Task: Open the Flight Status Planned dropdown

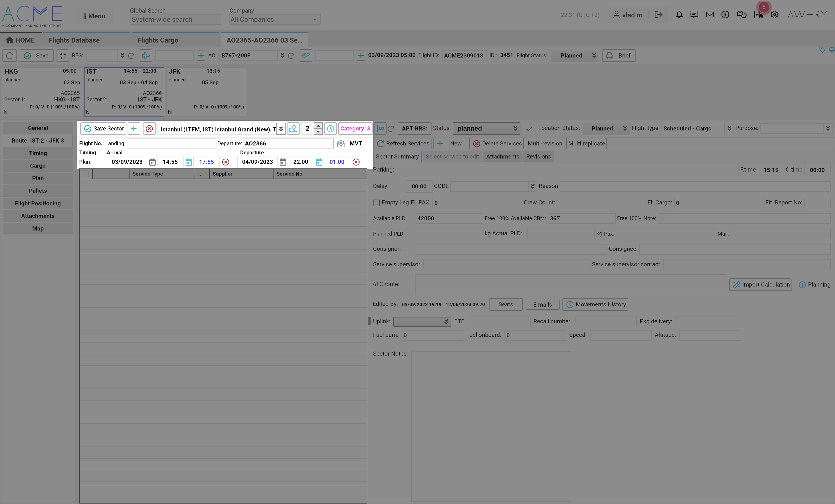Action: click(575, 56)
